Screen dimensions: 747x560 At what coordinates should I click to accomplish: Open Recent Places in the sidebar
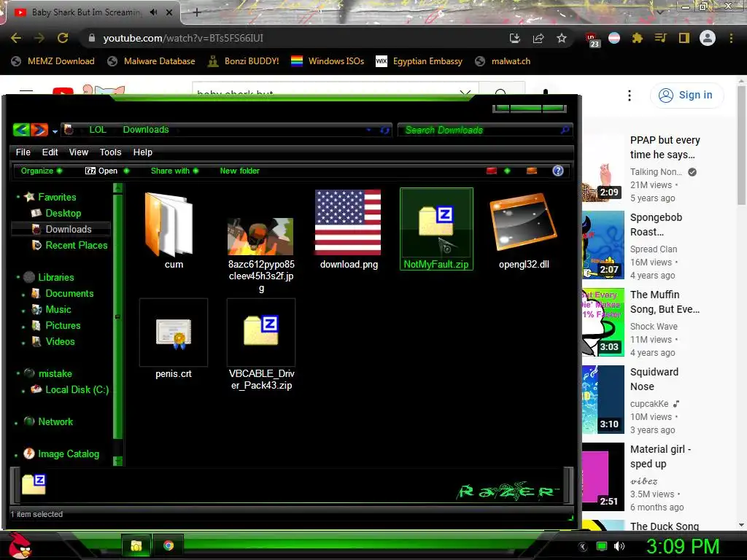(69, 245)
